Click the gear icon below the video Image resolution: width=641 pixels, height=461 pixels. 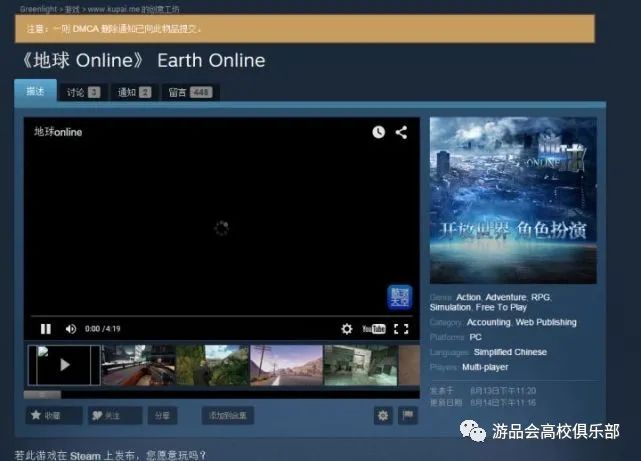click(x=383, y=416)
